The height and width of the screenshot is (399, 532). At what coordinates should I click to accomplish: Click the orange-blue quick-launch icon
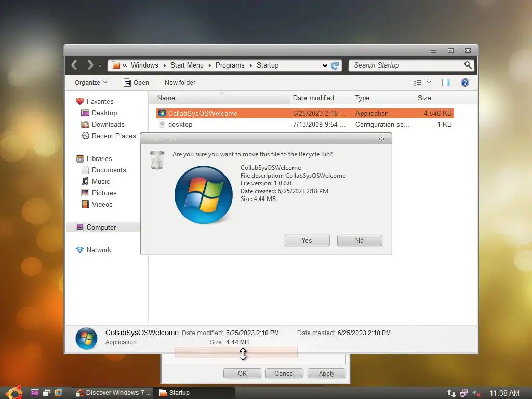click(59, 392)
